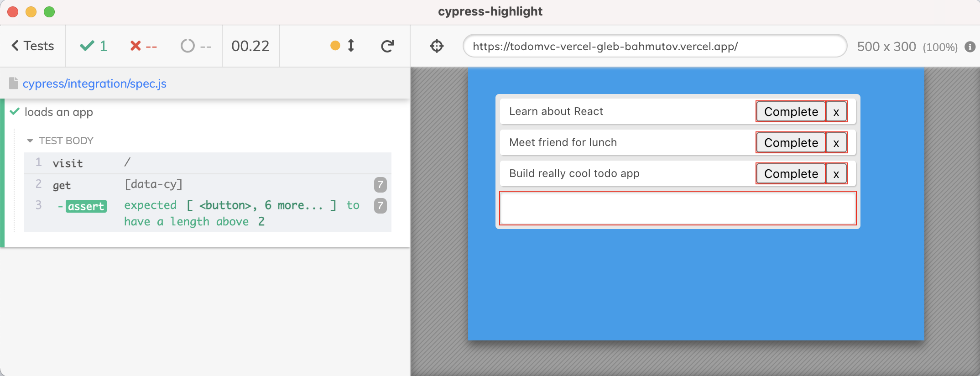Image resolution: width=980 pixels, height=376 pixels.
Task: Rerun all tests with the reload icon
Action: tap(387, 46)
